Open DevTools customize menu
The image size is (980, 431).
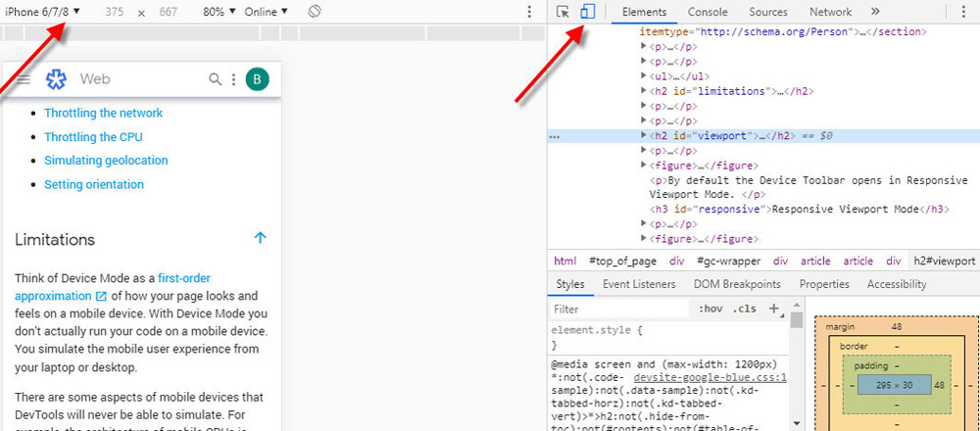click(965, 11)
